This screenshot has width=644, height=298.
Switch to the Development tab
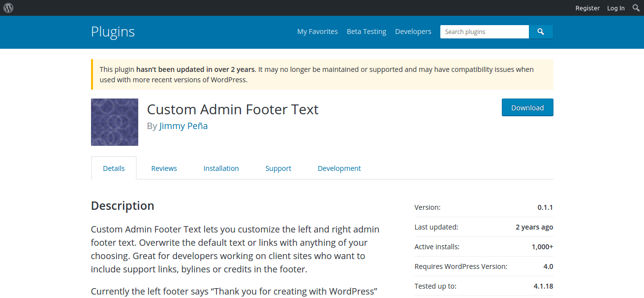[x=339, y=168]
